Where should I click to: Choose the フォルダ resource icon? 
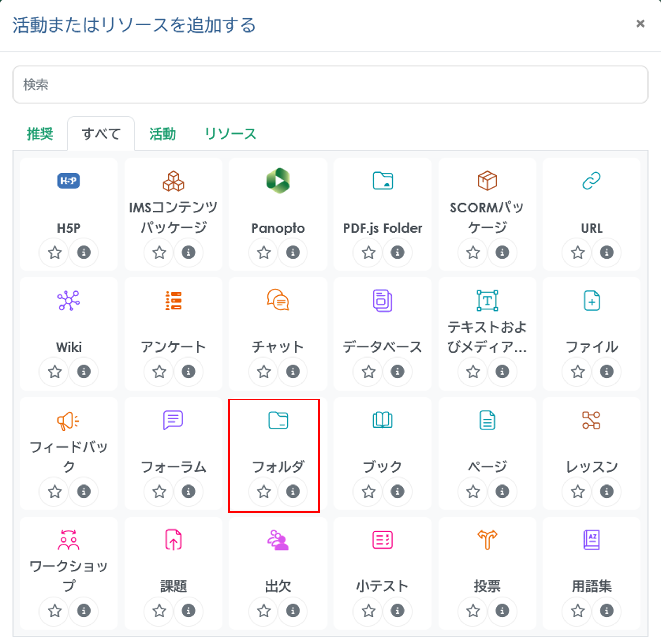tap(278, 420)
